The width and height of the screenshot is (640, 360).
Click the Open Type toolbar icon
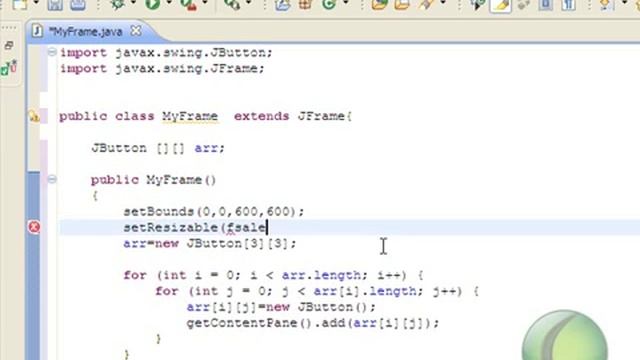pyautogui.click(x=379, y=4)
